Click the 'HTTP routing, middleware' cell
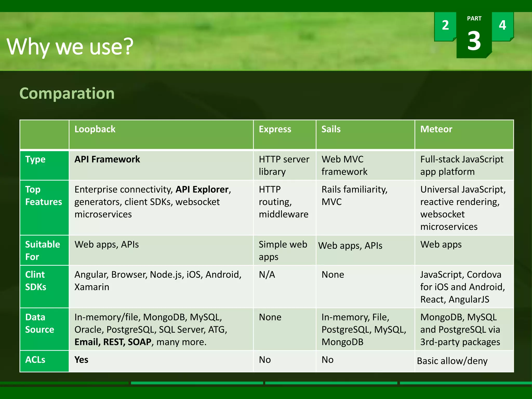The height and width of the screenshot is (399, 532). click(x=285, y=208)
